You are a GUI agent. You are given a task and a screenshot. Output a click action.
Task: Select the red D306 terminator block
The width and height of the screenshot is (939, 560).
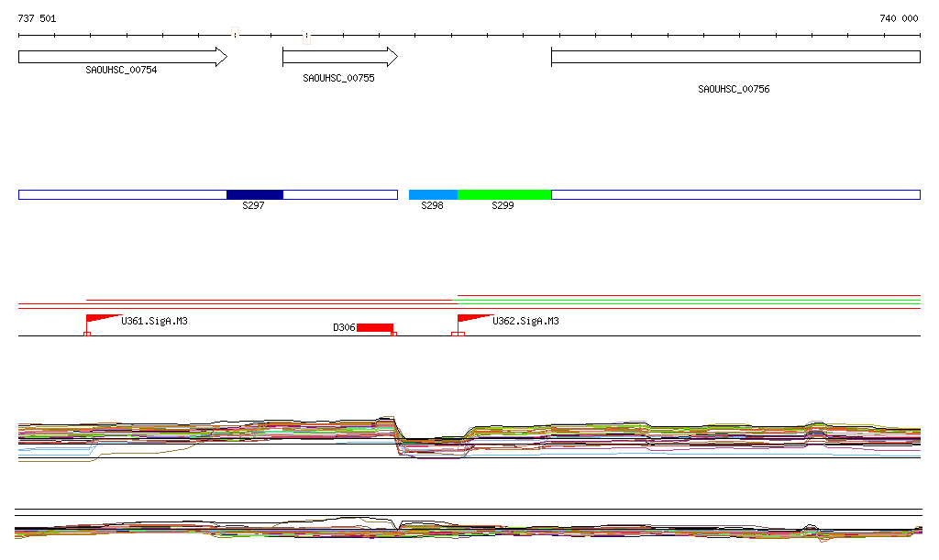pyautogui.click(x=375, y=327)
